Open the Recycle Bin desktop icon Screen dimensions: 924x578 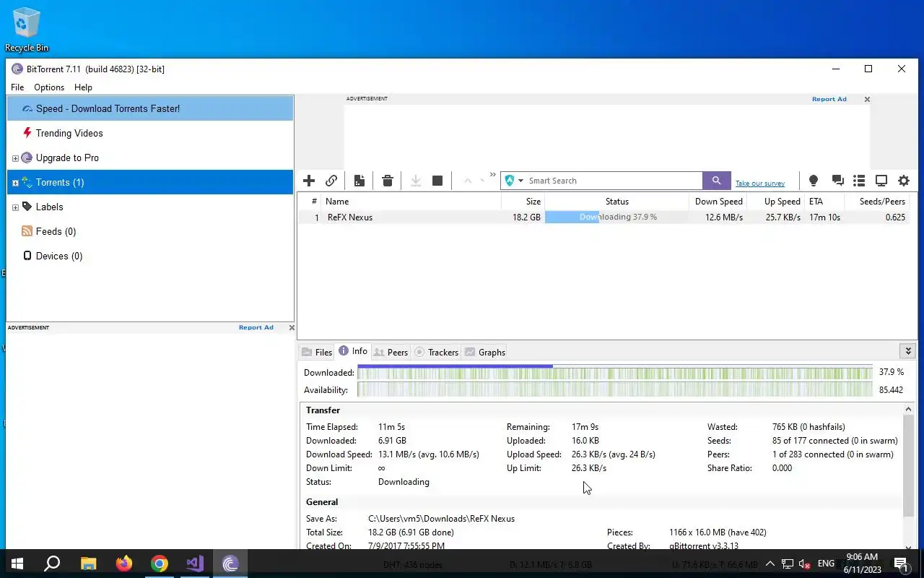[27, 30]
